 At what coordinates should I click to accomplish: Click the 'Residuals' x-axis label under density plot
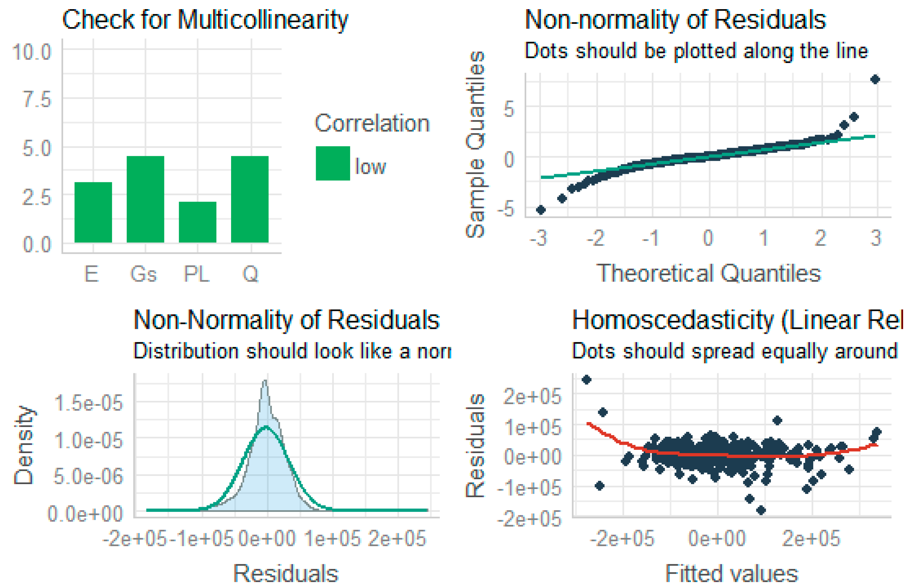pyautogui.click(x=286, y=573)
